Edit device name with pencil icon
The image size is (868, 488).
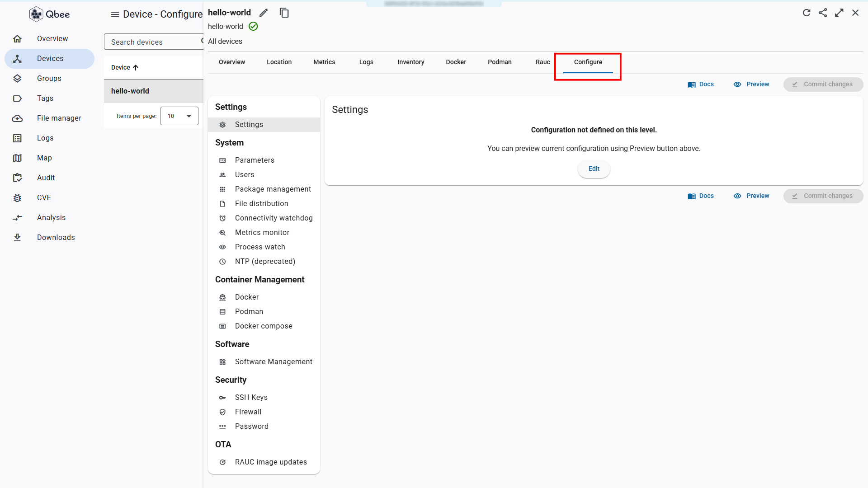264,13
